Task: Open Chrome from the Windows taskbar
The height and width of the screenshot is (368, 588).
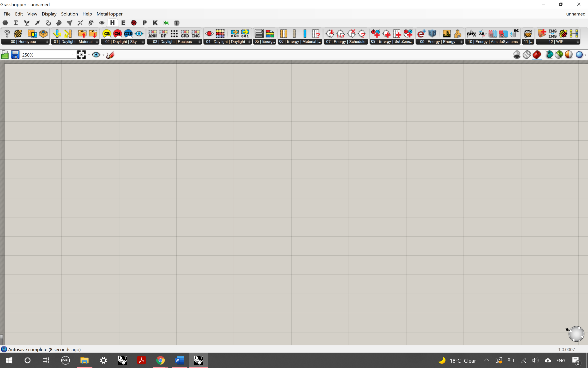Action: [x=160, y=360]
